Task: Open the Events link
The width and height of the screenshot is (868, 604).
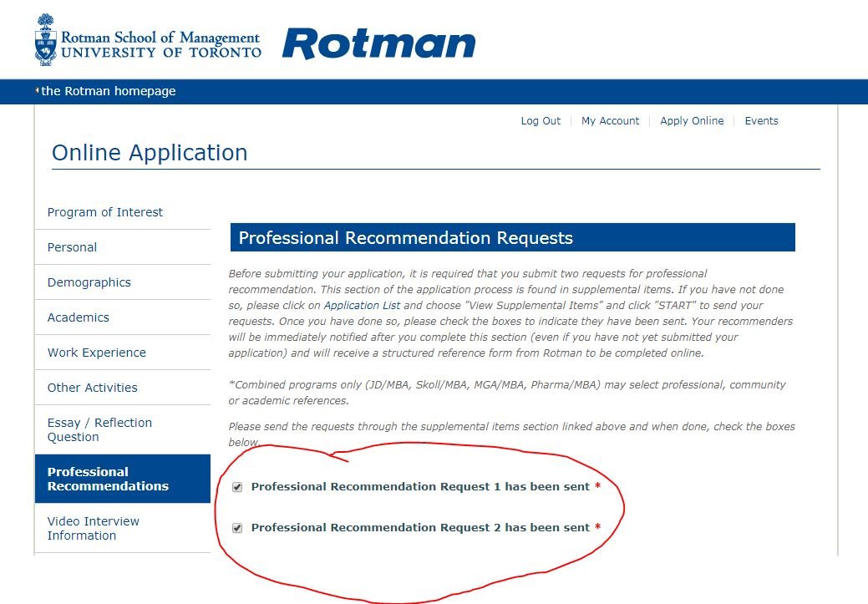Action: [761, 120]
